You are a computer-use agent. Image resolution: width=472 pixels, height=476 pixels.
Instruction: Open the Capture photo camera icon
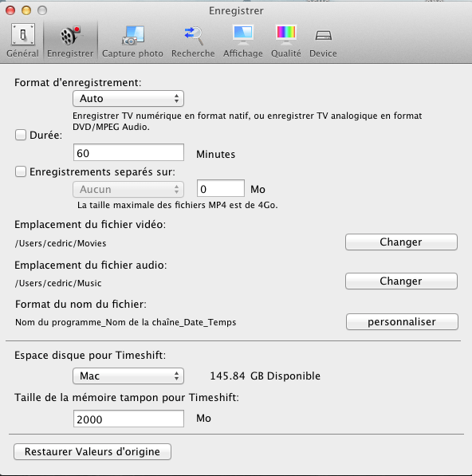(x=133, y=35)
